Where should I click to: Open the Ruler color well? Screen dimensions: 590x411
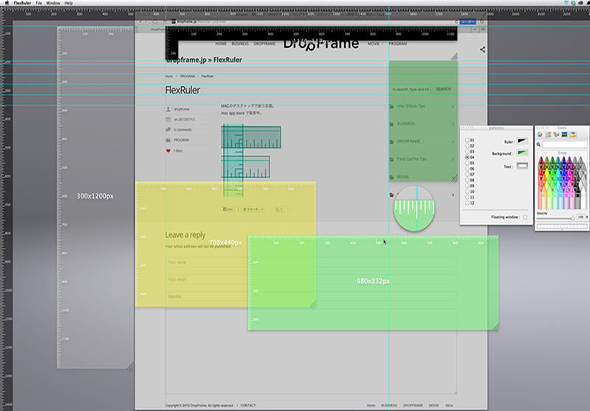(x=522, y=141)
